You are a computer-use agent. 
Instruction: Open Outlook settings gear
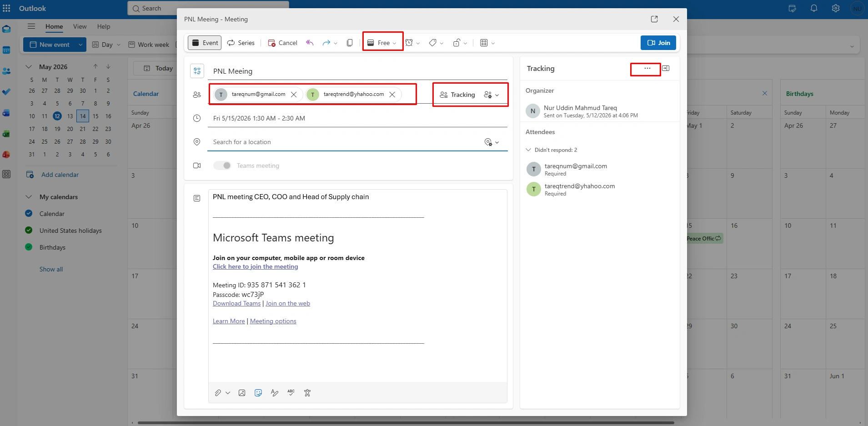[836, 8]
